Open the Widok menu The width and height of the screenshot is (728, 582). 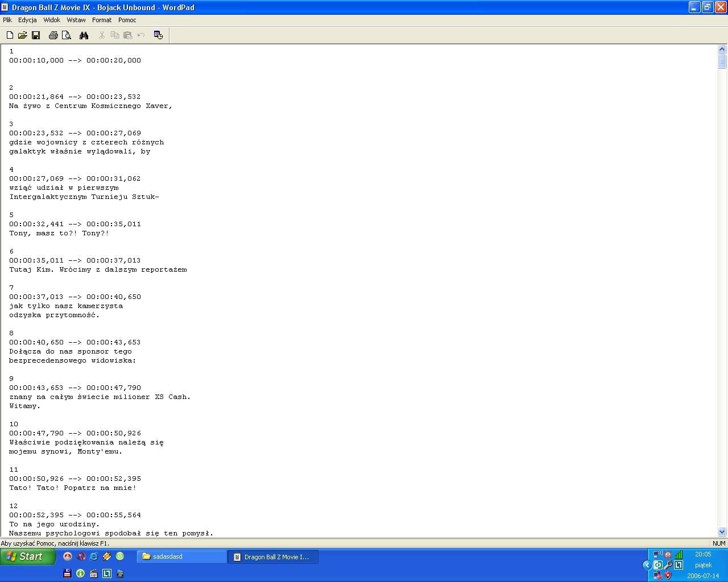(x=52, y=20)
